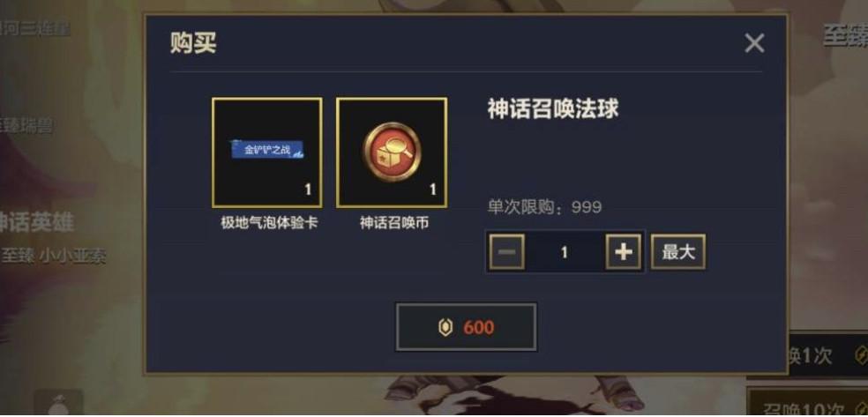This screenshot has width=868, height=417.
Task: Select the 神话召唤币 coin icon
Action: 392,152
